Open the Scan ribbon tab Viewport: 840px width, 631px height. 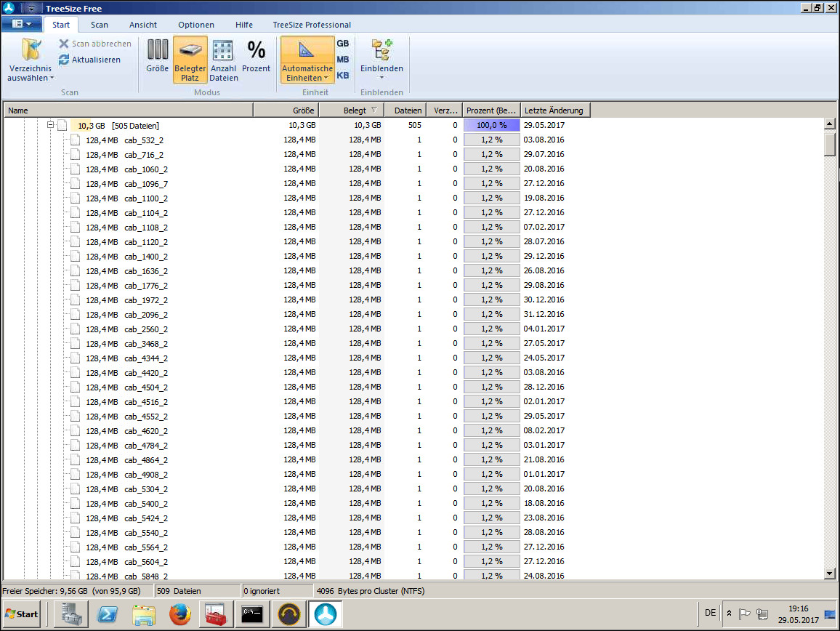[99, 25]
